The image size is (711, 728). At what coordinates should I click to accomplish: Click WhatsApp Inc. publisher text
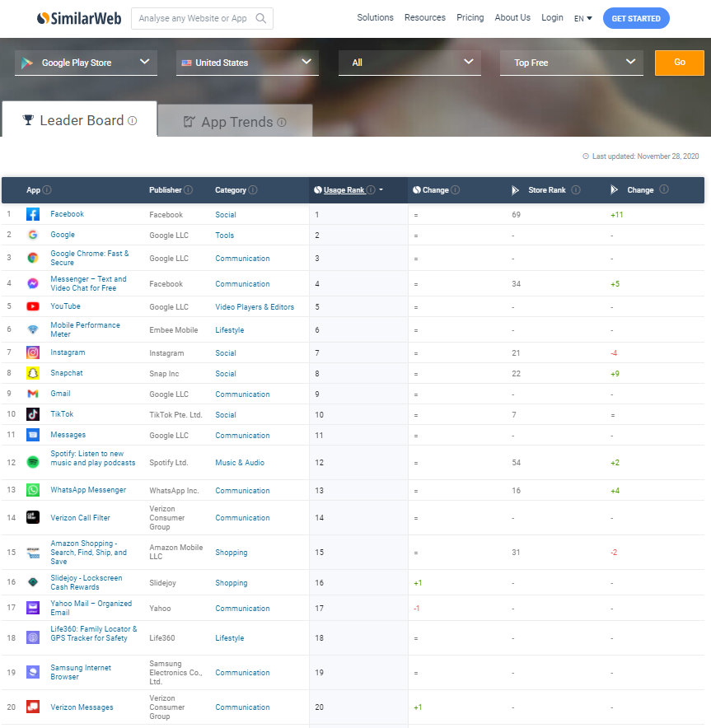[174, 491]
